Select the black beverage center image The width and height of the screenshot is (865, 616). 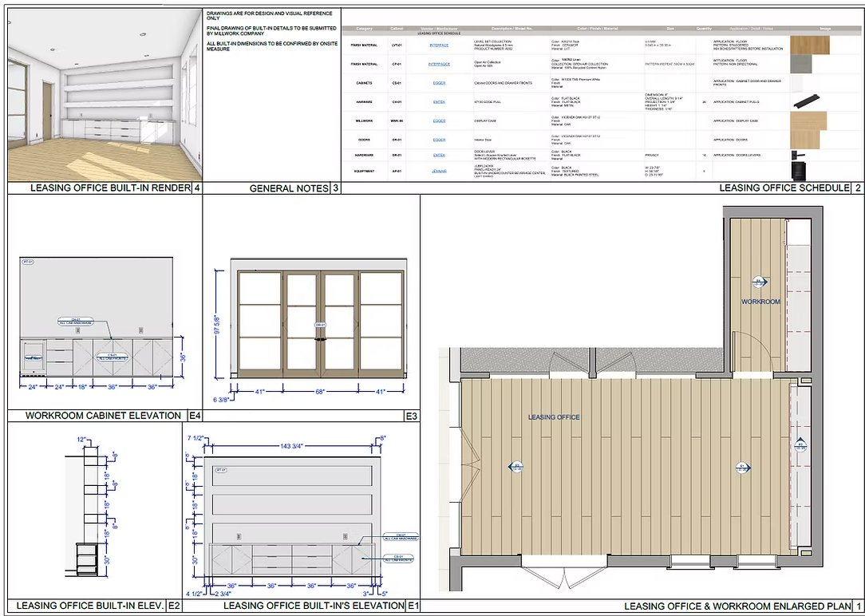coord(798,171)
